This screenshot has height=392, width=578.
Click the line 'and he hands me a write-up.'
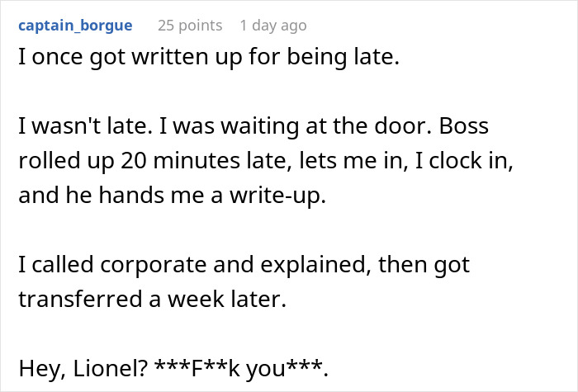tap(172, 195)
